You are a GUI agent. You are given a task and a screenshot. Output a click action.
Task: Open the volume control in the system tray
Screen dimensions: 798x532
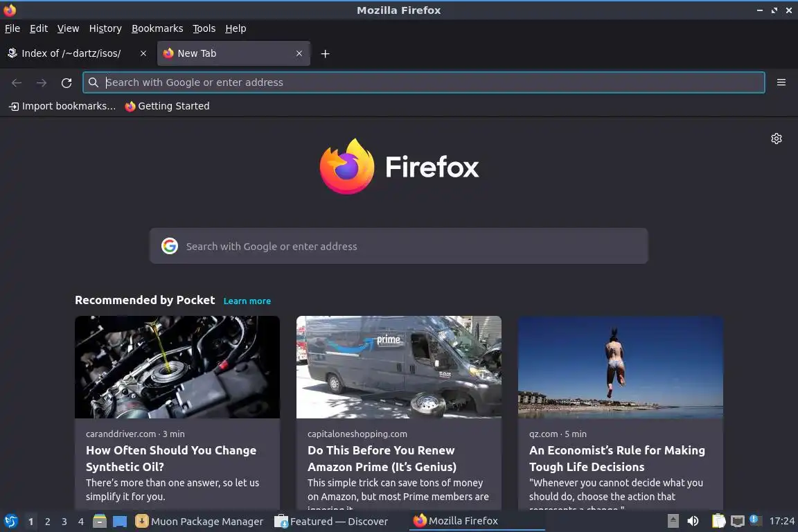(693, 521)
